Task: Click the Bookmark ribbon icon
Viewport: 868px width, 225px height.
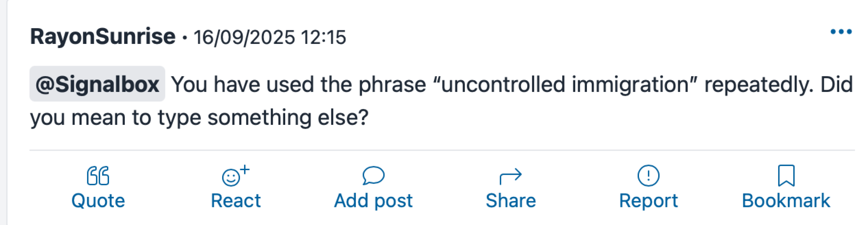Action: pyautogui.click(x=786, y=175)
